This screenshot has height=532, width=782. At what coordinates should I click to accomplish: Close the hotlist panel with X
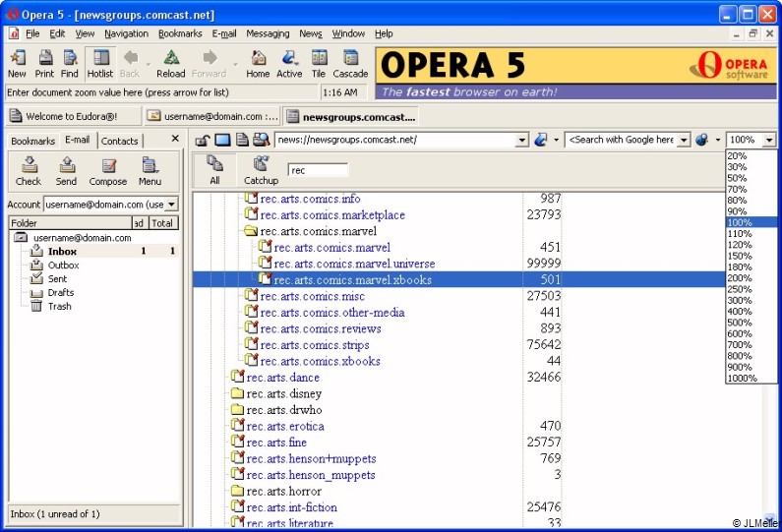coord(175,139)
